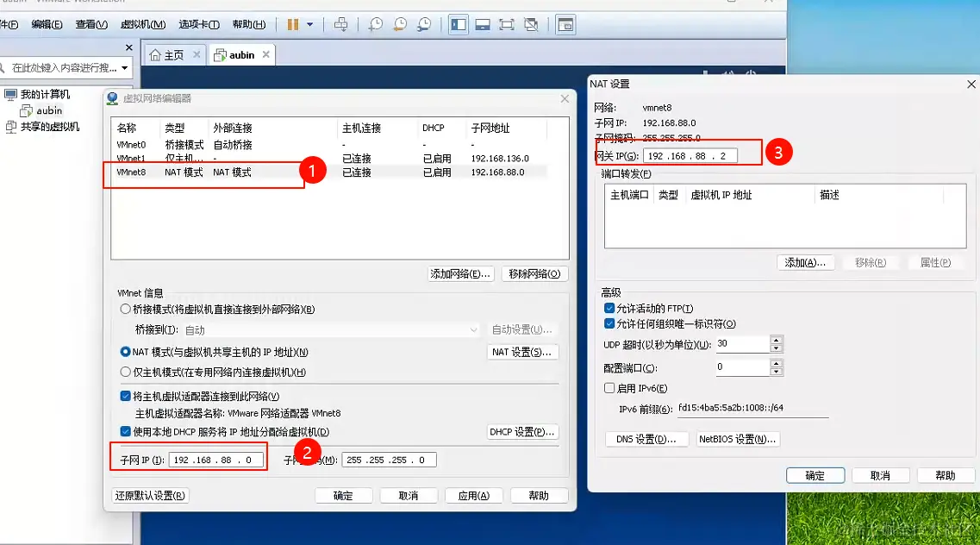Open the NAT 设置(S)... button

point(521,352)
